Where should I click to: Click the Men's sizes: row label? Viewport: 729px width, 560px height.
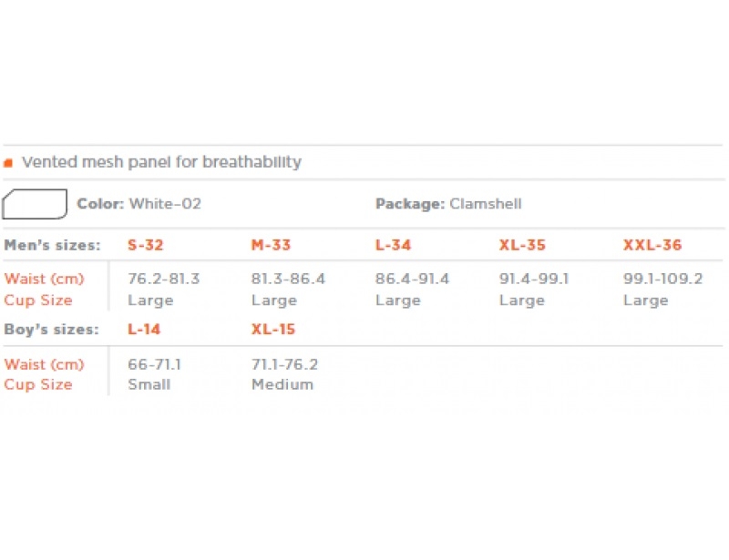point(53,245)
